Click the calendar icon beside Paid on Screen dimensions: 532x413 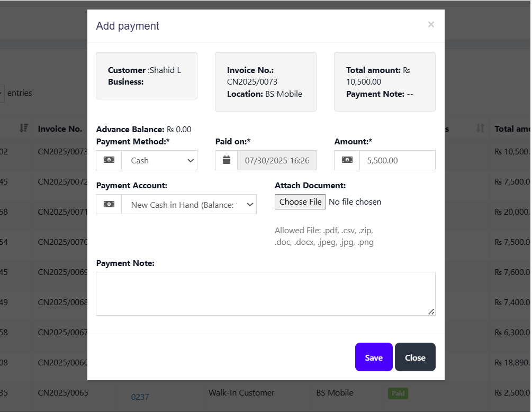pos(227,160)
